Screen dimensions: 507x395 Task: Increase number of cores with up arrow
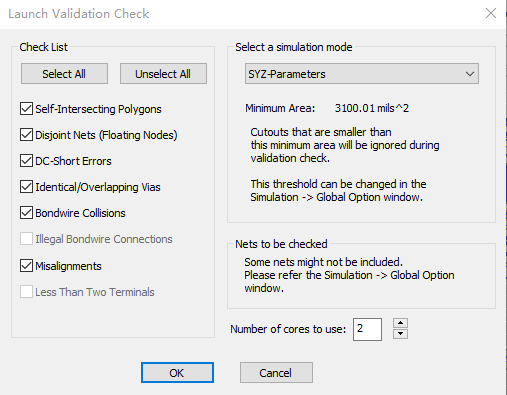click(x=400, y=323)
